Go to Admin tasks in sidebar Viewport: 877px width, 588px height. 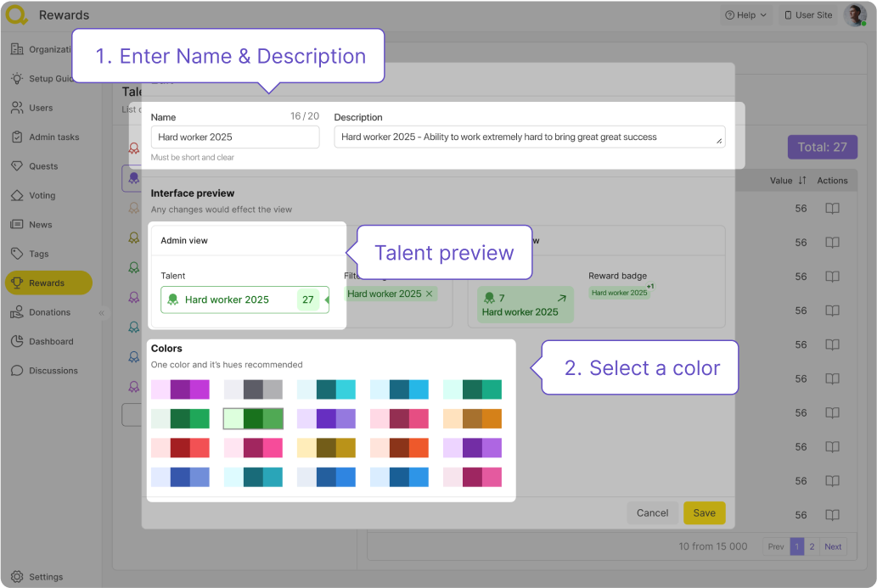53,137
